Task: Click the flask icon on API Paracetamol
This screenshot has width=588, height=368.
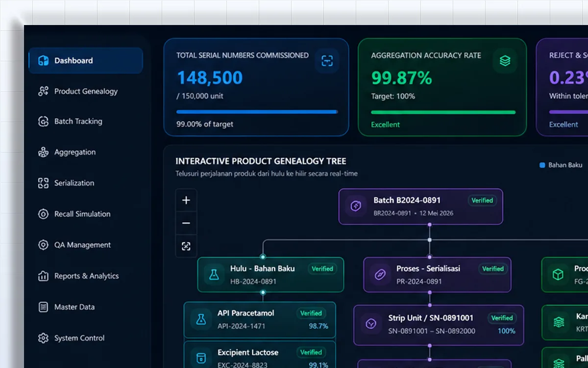Action: tap(200, 319)
